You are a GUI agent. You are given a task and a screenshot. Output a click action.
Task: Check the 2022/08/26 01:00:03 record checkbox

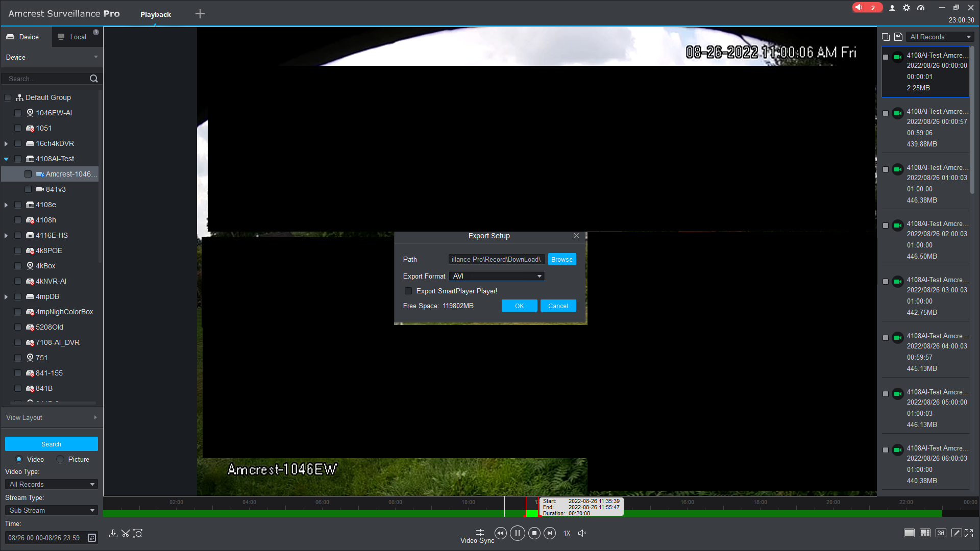(x=886, y=169)
